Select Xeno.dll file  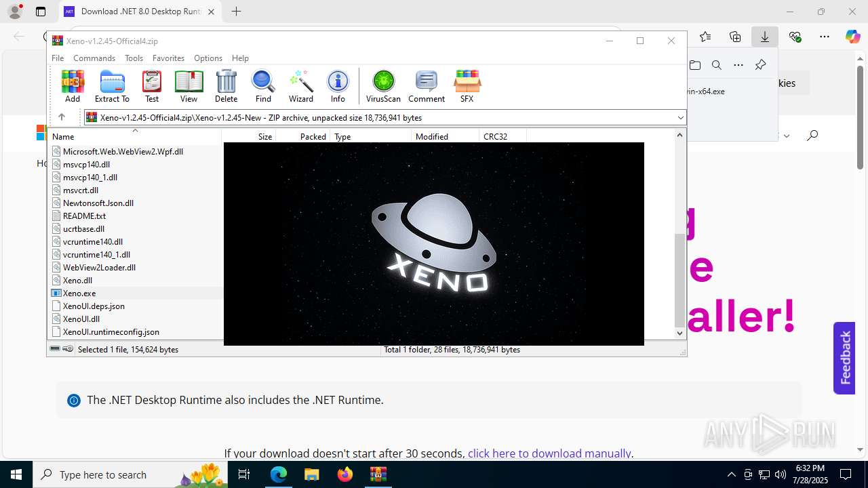(77, 280)
